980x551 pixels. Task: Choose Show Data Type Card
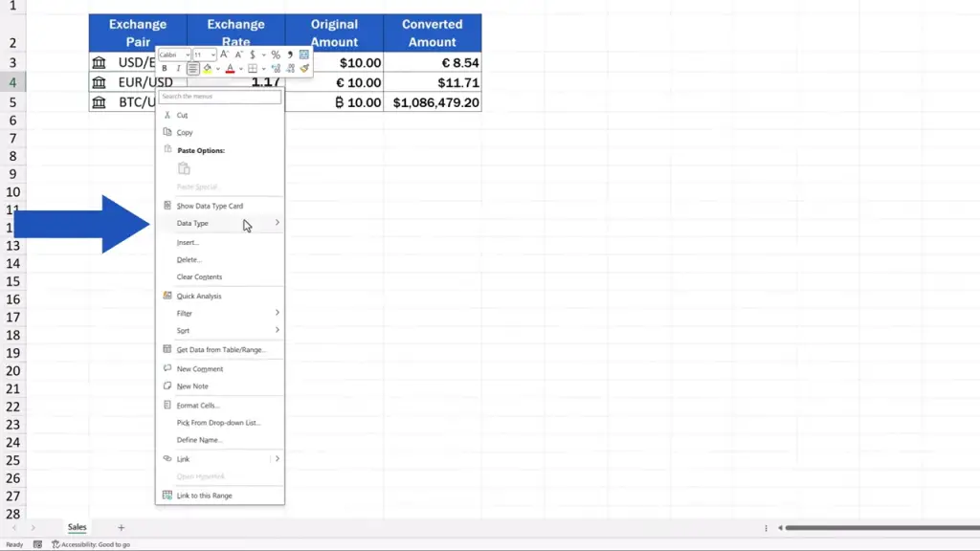[x=210, y=206]
